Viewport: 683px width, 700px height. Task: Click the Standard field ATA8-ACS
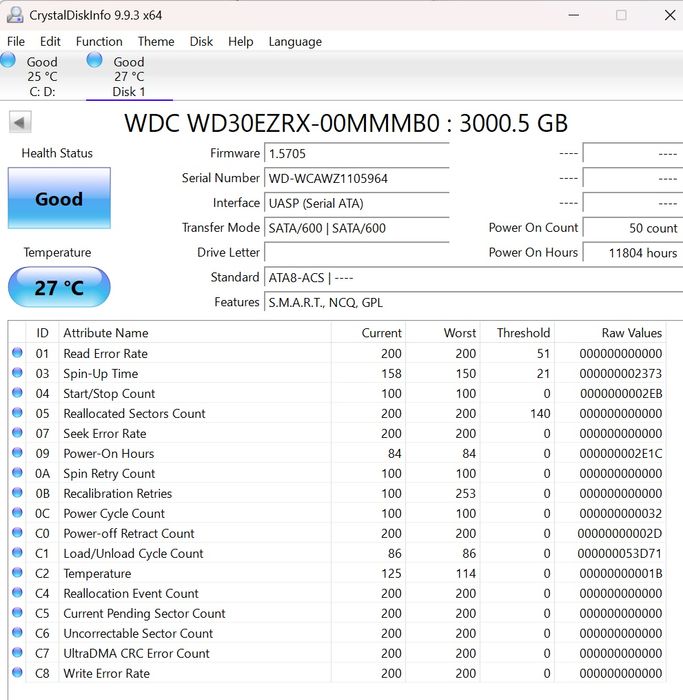coord(474,278)
